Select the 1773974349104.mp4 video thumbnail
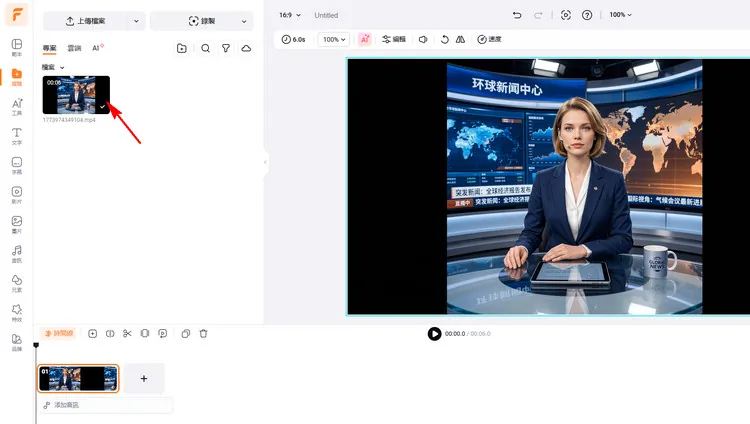 (x=76, y=95)
